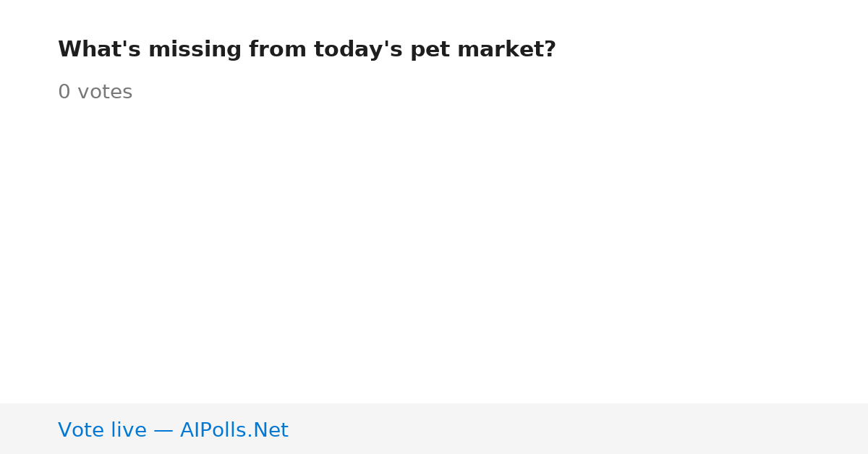
Task: Click the word votes below the title
Action: tap(105, 93)
